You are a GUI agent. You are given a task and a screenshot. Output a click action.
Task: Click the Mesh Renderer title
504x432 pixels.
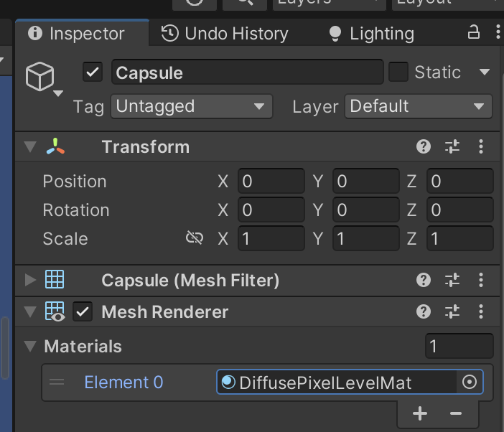[165, 311]
